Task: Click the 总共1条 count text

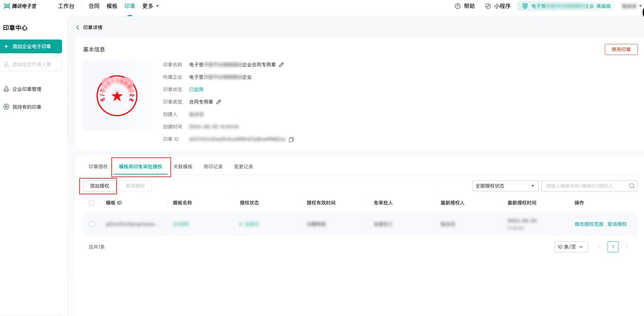Action: pyautogui.click(x=97, y=247)
